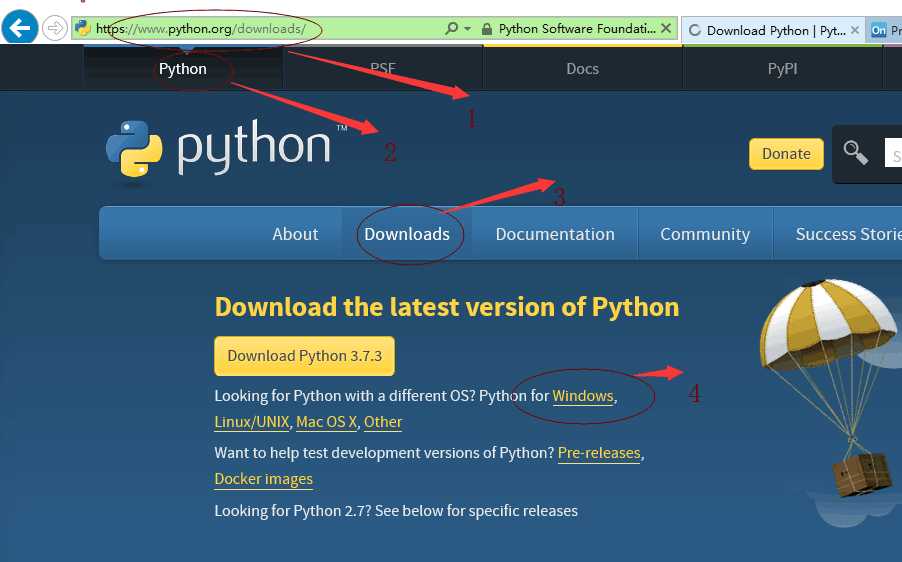The width and height of the screenshot is (902, 562).
Task: Follow the Other platforms link
Action: coord(383,422)
